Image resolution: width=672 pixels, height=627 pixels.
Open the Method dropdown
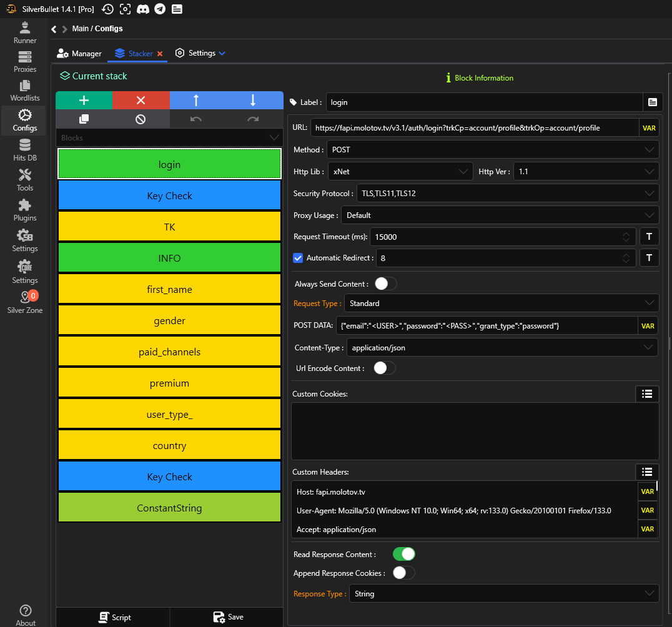(492, 150)
